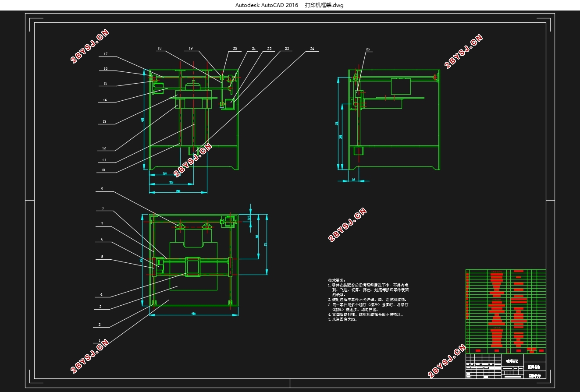Click the note ending in 未注圆角为R2
Screen dimensions: 580x392
coord(343,319)
